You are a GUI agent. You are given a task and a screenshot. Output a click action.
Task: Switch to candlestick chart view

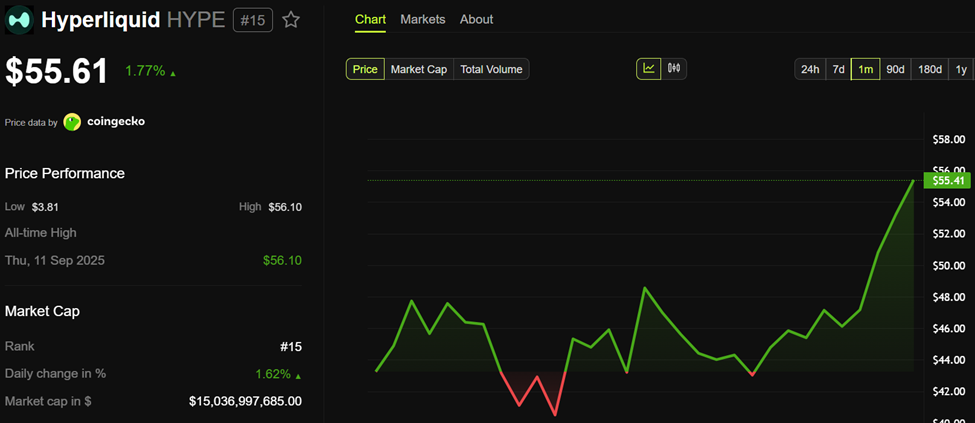coord(674,68)
